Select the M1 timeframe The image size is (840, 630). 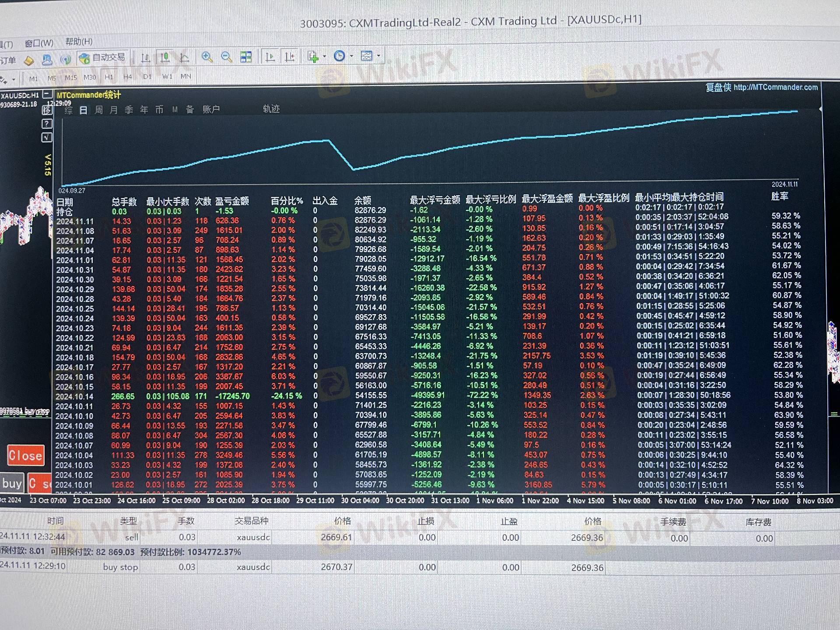pyautogui.click(x=33, y=78)
